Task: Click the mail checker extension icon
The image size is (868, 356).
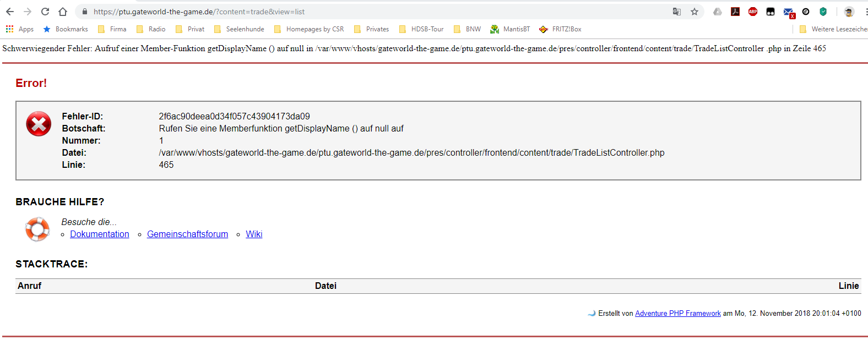Action: 788,12
